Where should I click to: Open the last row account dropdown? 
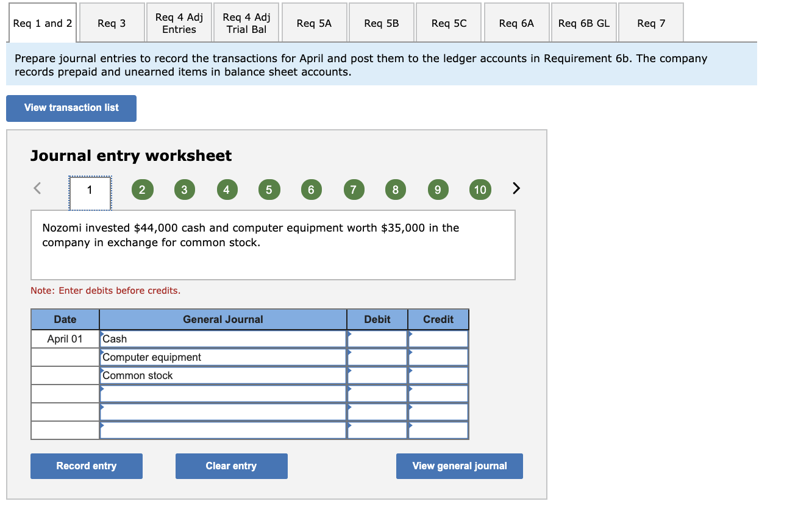click(x=223, y=430)
